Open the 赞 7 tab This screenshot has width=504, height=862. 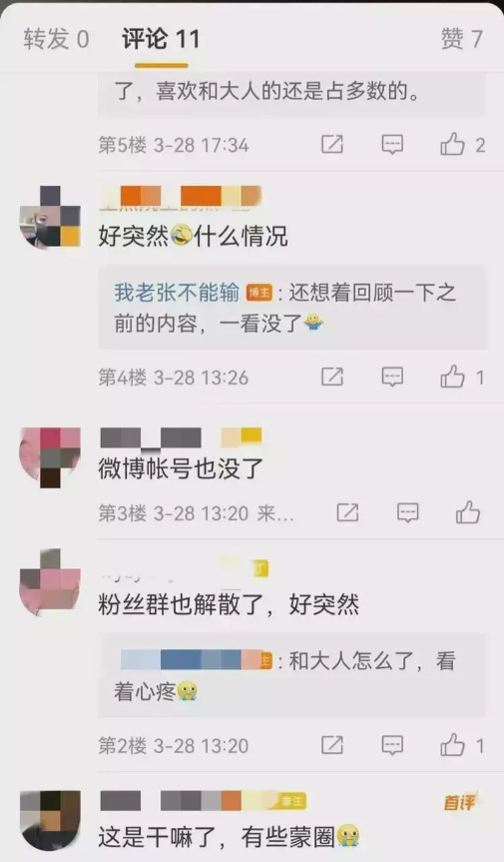coord(462,39)
